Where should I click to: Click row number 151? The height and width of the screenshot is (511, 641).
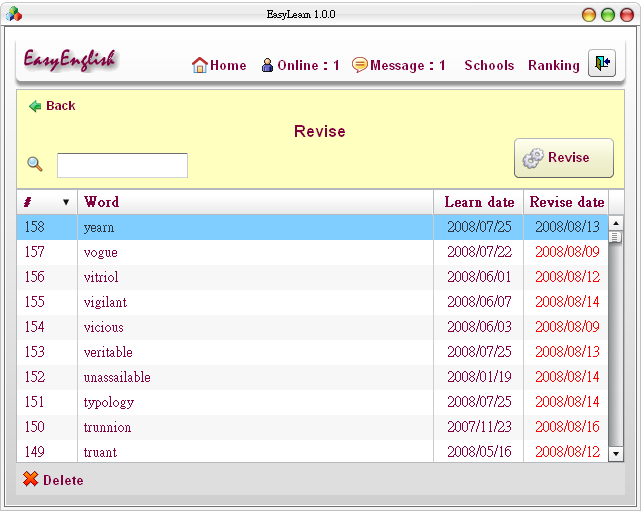tap(34, 401)
